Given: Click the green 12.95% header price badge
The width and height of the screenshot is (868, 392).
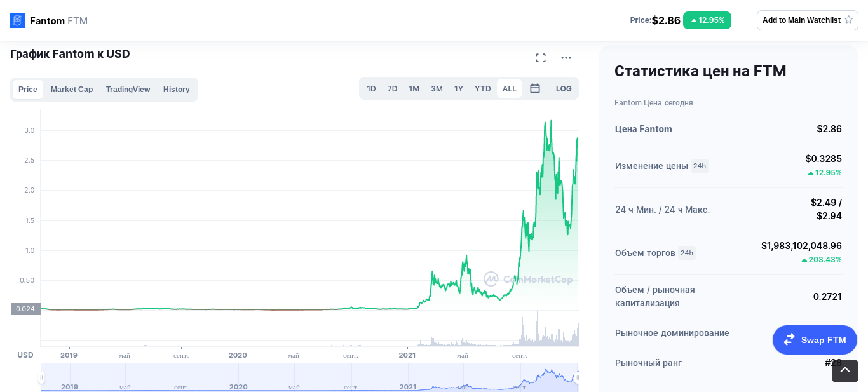Looking at the screenshot, I should (x=707, y=20).
